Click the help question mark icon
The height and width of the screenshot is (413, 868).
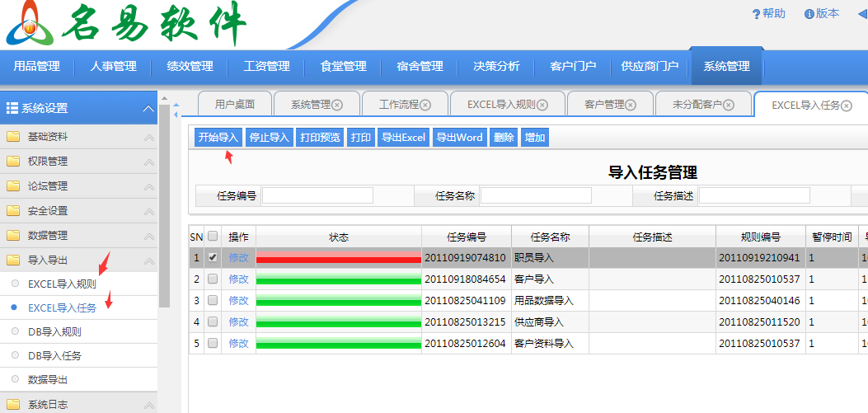(756, 14)
